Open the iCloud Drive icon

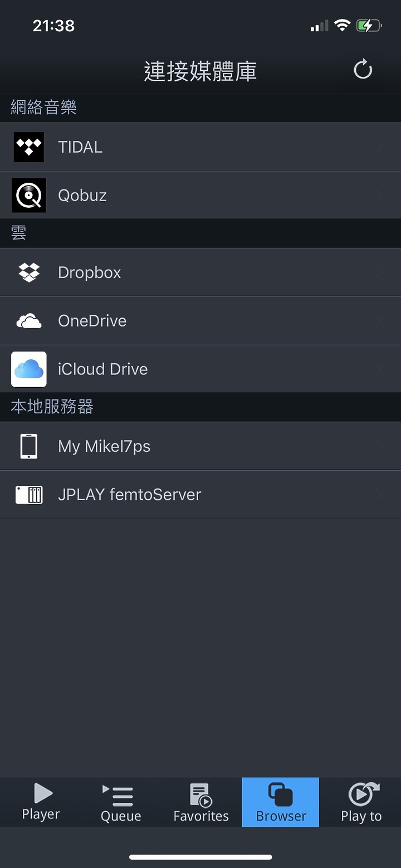(x=29, y=369)
